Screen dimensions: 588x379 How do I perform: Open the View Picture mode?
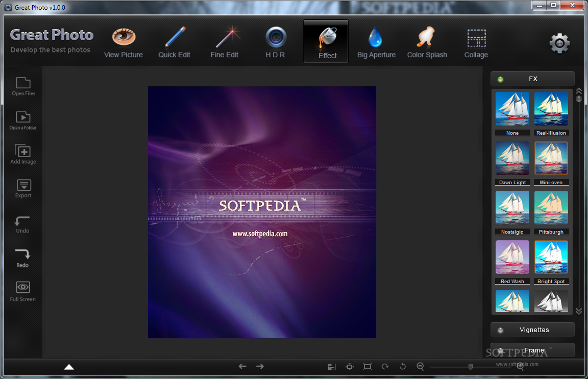pyautogui.click(x=124, y=43)
